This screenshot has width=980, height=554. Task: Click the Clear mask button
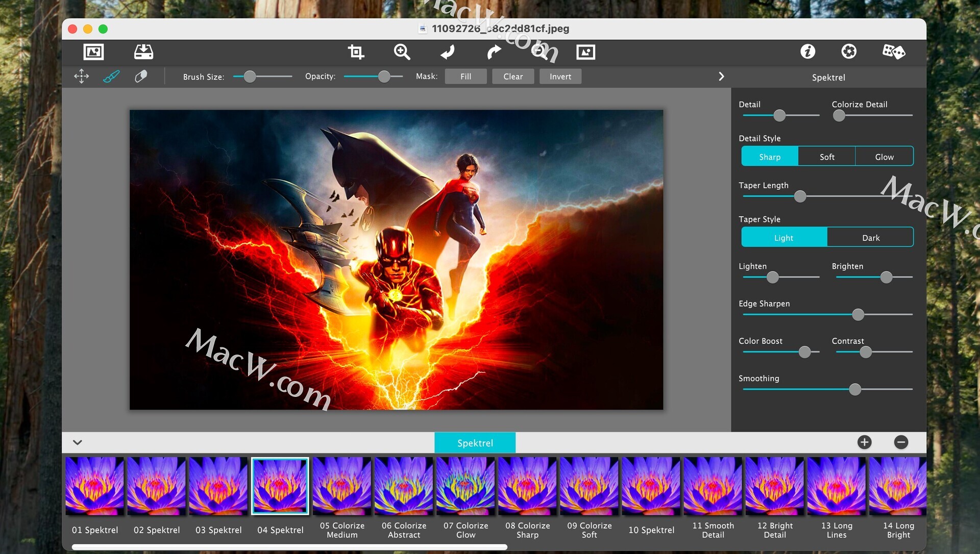coord(513,77)
